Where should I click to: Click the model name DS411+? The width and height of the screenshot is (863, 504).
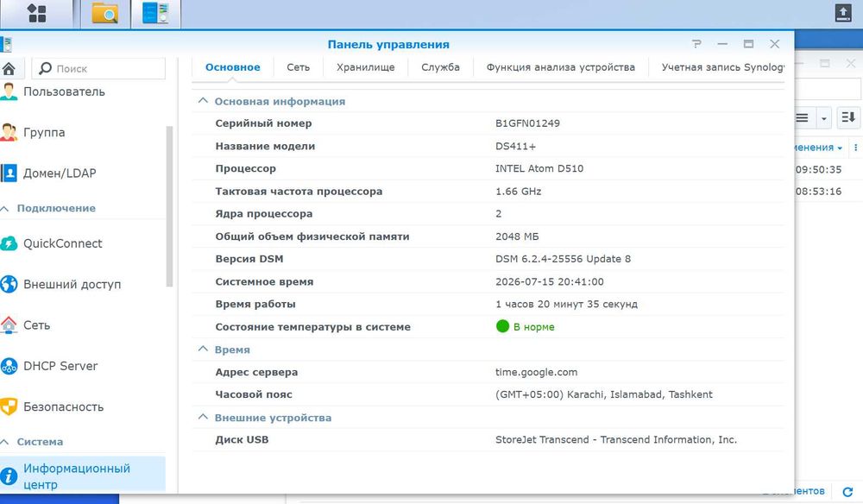[x=515, y=147]
